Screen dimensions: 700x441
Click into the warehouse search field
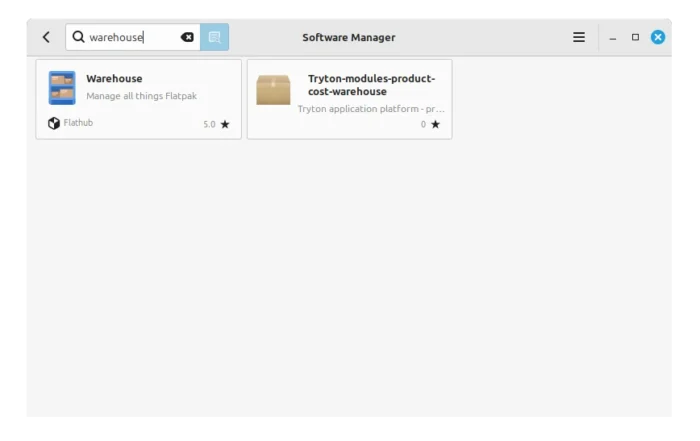click(133, 37)
